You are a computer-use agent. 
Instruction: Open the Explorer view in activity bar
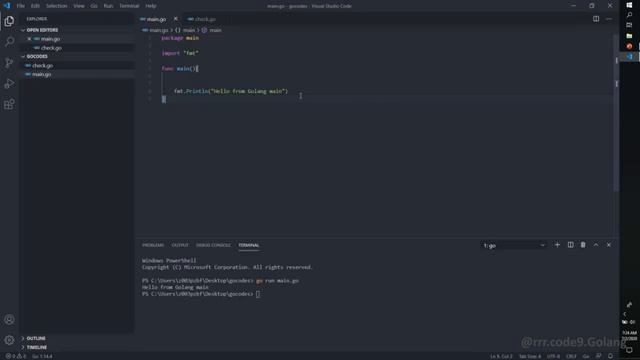click(x=9, y=21)
